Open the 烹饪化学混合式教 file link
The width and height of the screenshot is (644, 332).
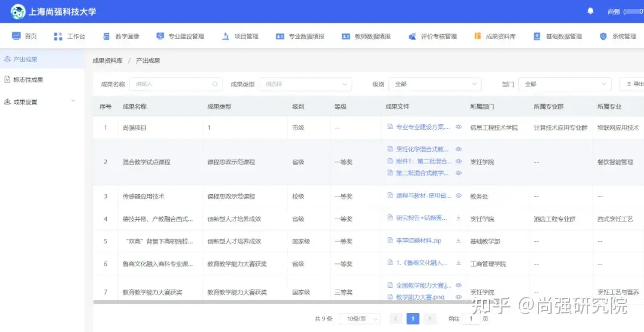point(422,149)
